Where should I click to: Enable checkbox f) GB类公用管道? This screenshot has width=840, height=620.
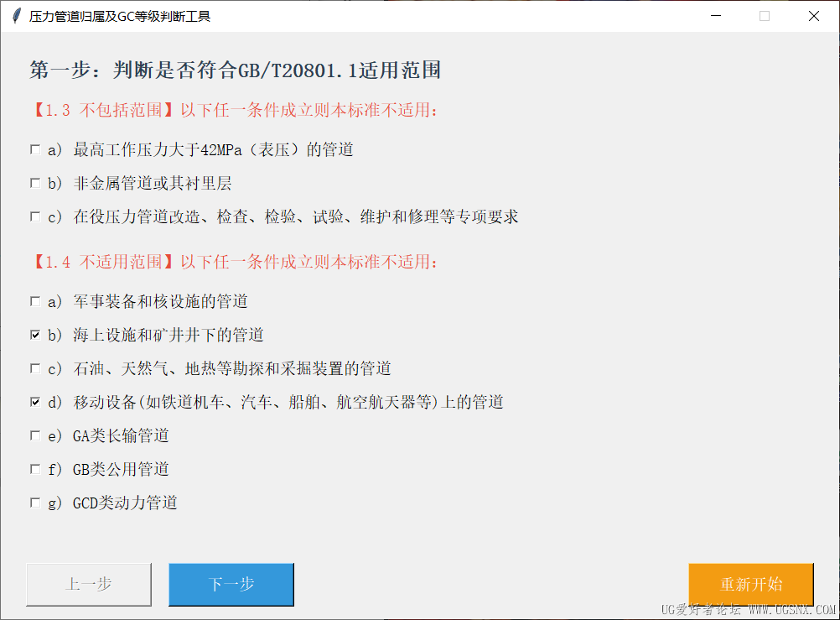[35, 469]
